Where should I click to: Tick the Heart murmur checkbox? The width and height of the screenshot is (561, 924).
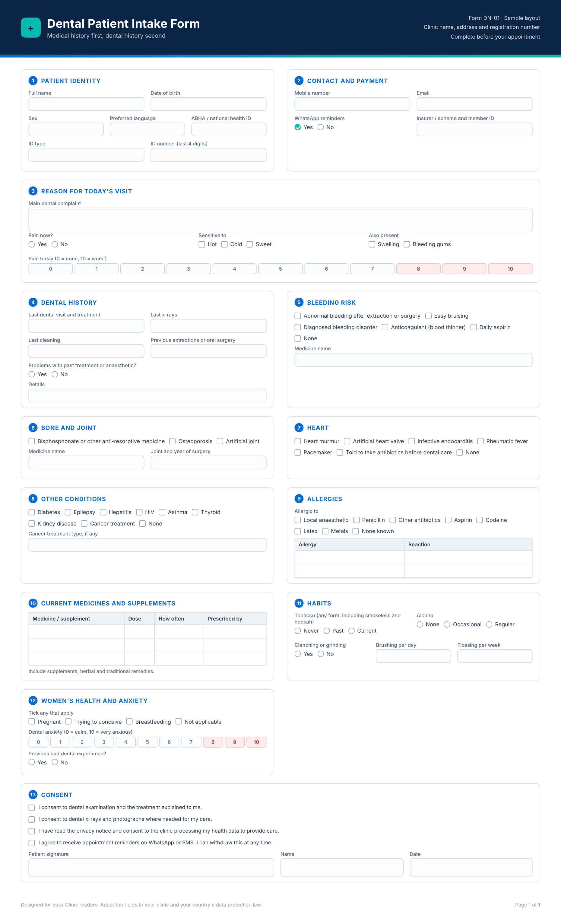click(298, 441)
